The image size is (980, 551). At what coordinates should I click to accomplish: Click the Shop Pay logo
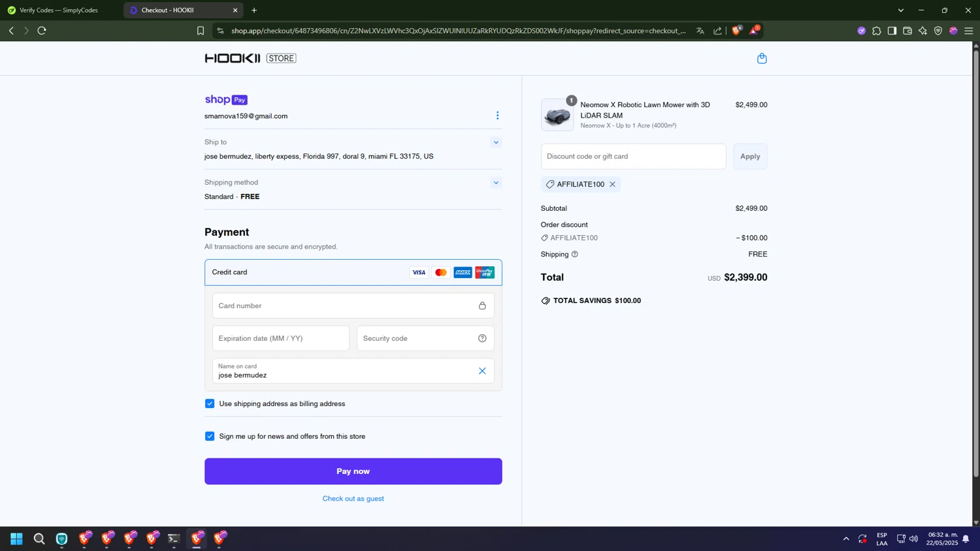226,99
